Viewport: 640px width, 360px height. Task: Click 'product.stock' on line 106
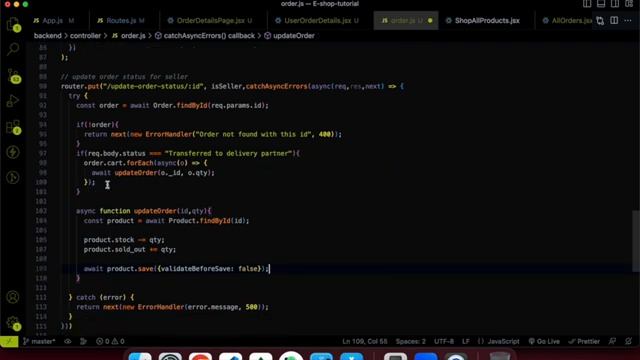coord(109,240)
